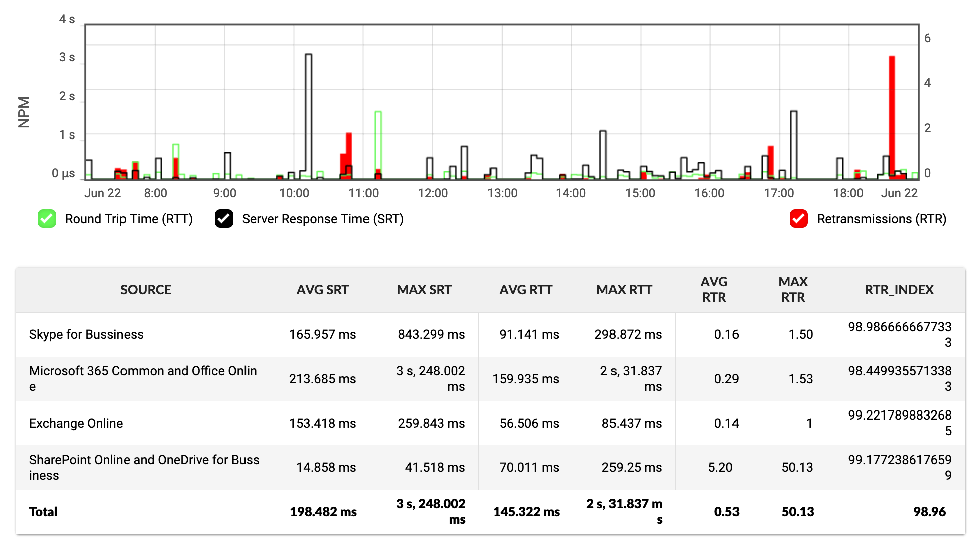Click the 12:00 label on time axis
The height and width of the screenshot is (550, 980).
[x=433, y=193]
